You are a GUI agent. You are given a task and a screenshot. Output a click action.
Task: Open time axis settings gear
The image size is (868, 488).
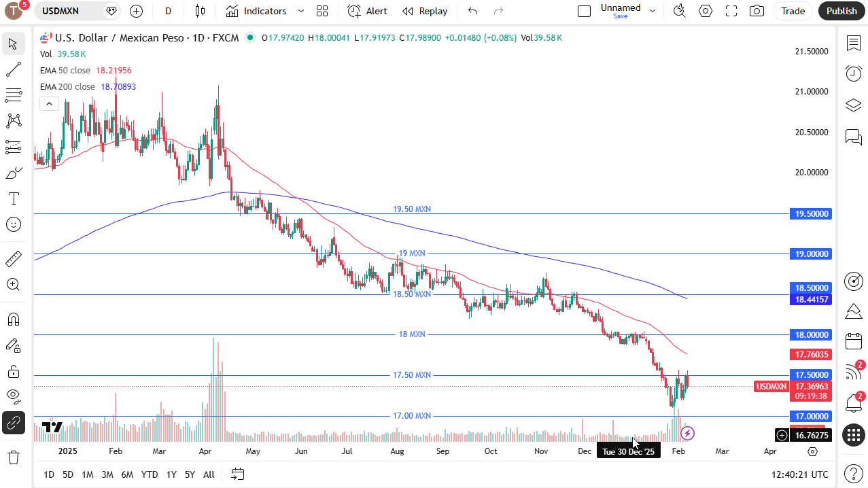[812, 451]
